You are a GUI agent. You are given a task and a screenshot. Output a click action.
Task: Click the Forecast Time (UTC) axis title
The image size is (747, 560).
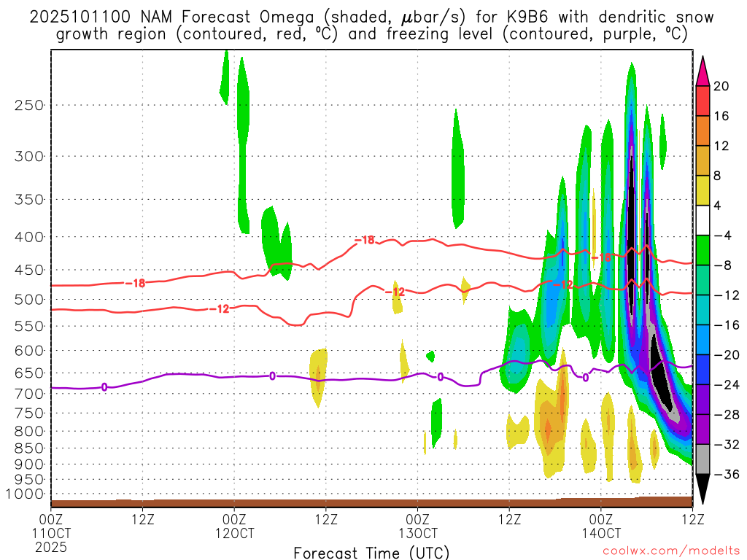click(371, 553)
